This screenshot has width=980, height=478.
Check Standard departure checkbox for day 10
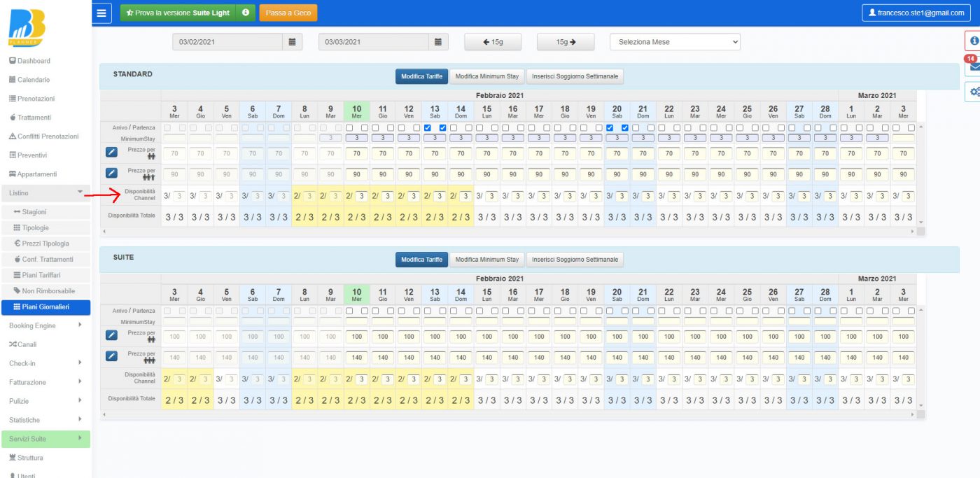coord(364,127)
